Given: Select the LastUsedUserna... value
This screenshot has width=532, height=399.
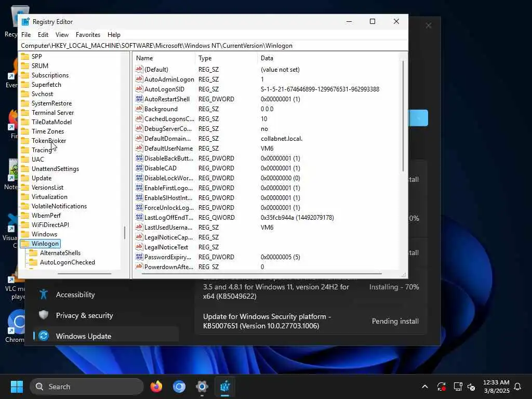Looking at the screenshot, I should tap(168, 228).
